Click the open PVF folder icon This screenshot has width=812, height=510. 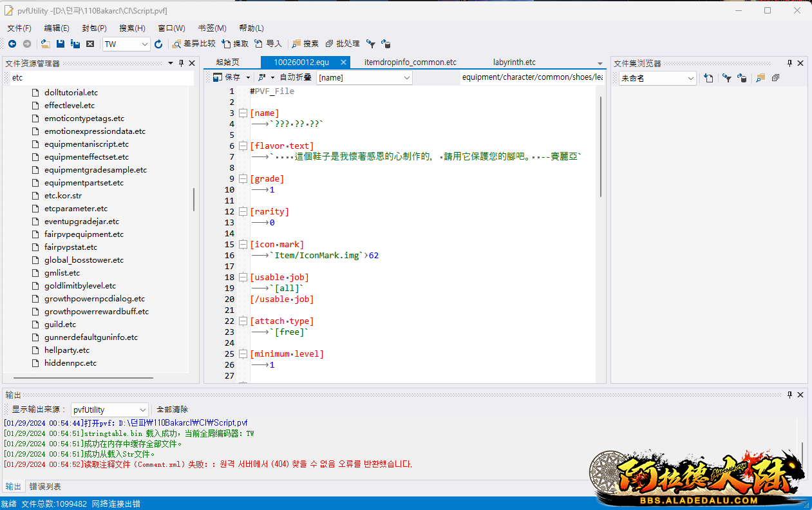[45, 44]
